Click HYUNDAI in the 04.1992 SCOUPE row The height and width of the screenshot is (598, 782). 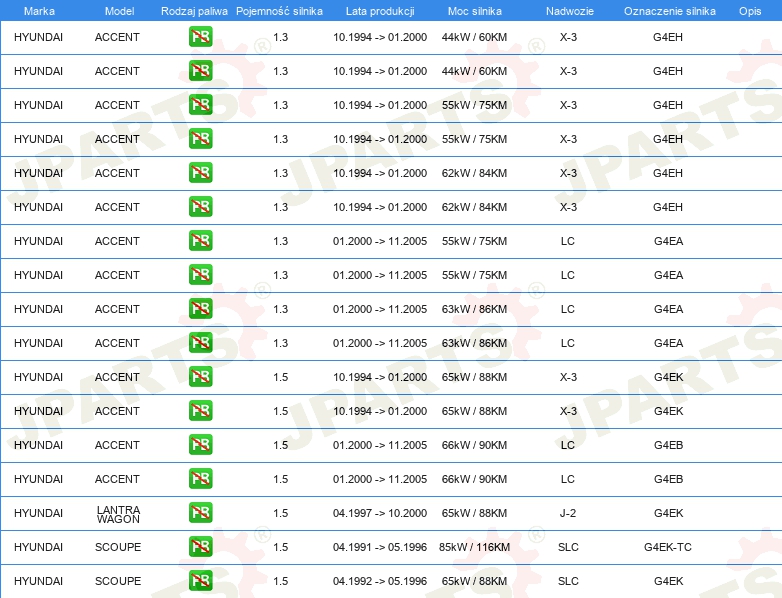tap(38, 581)
